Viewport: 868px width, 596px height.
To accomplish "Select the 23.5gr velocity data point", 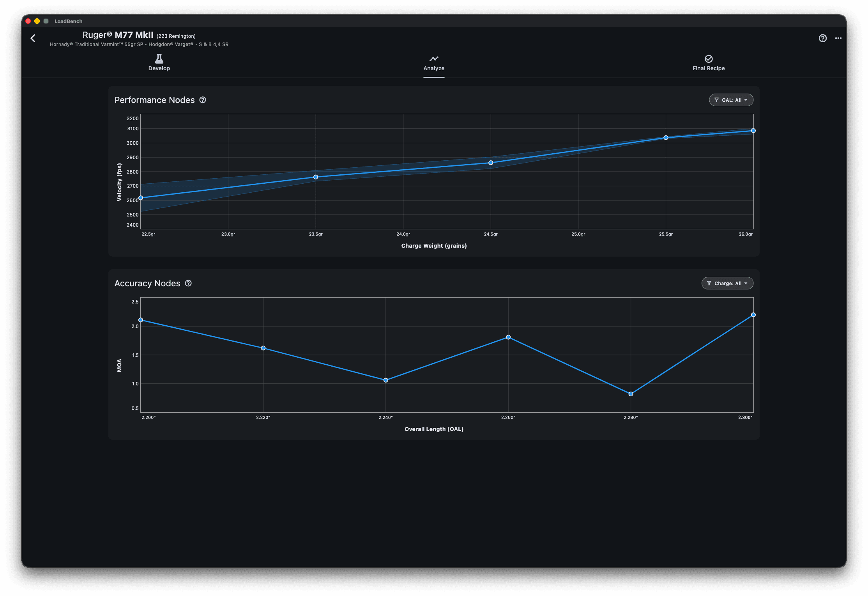I will click(316, 177).
